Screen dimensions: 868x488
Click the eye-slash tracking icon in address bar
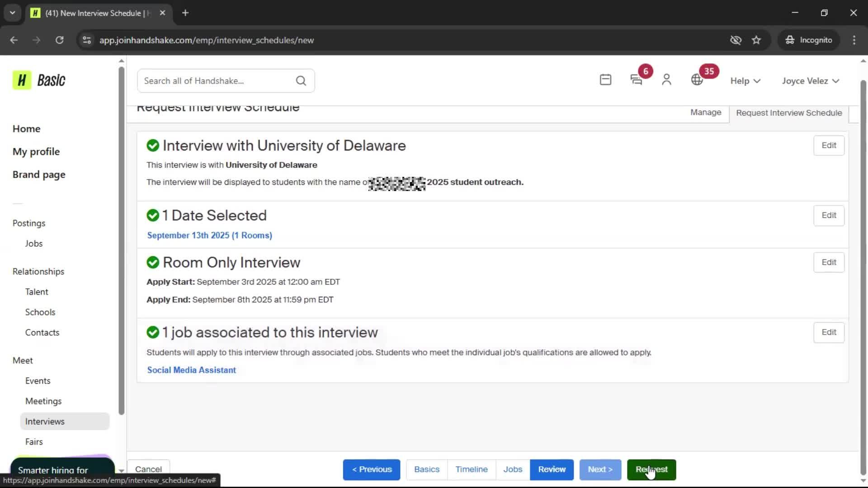(x=736, y=40)
